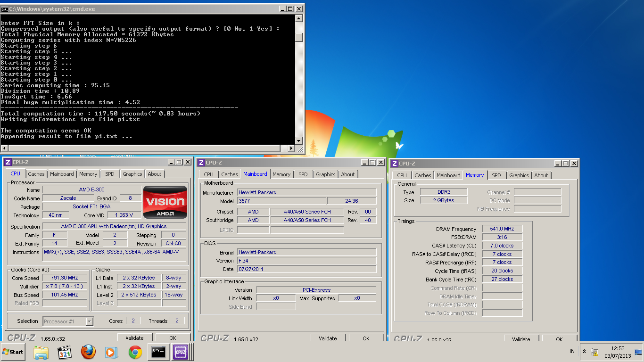Click the DDR3 memory type field
The height and width of the screenshot is (362, 644).
click(443, 192)
